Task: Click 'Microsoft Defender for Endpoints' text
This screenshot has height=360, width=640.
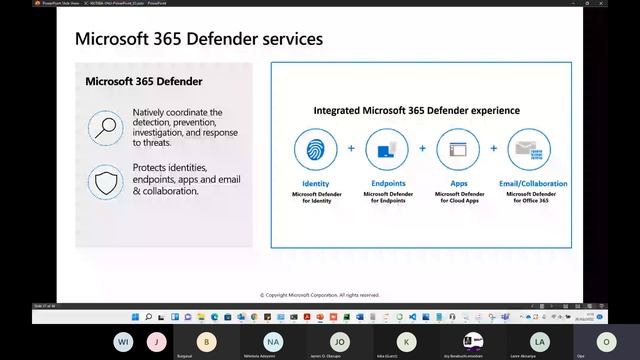Action: [388, 198]
